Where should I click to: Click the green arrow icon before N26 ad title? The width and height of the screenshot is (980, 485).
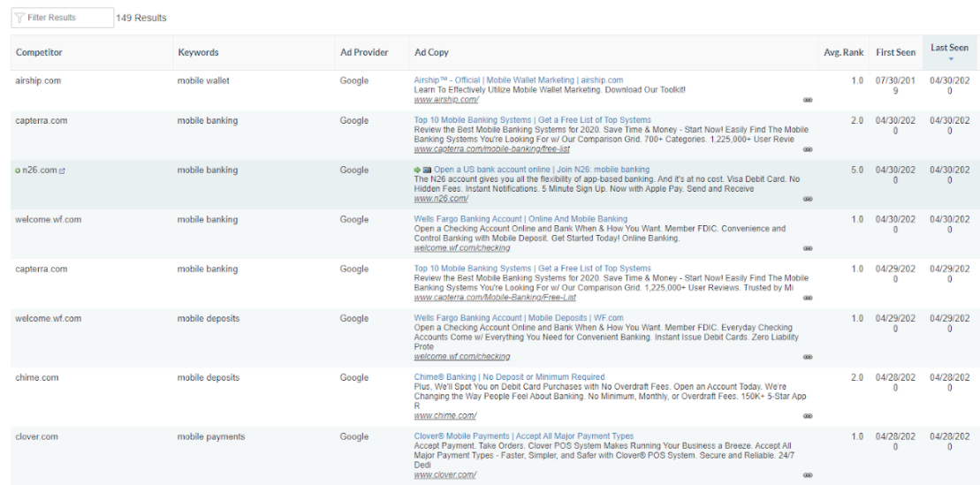click(417, 170)
